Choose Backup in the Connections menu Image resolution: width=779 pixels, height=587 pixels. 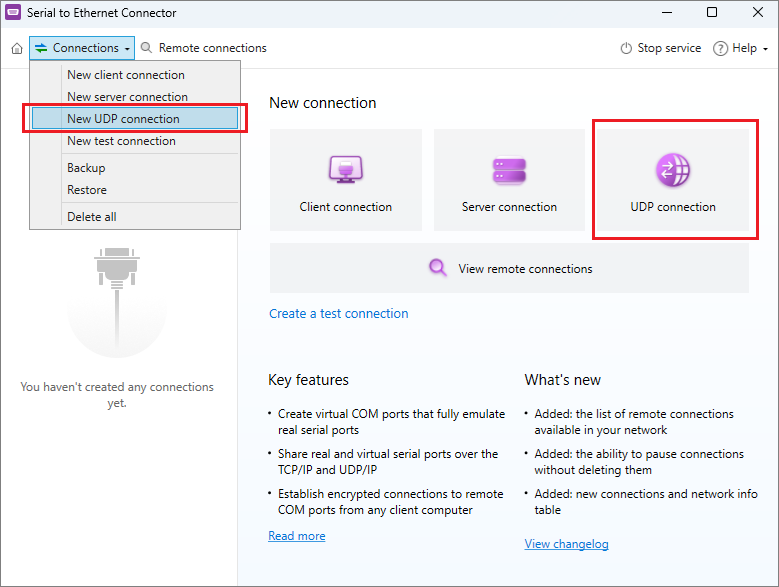135,168
